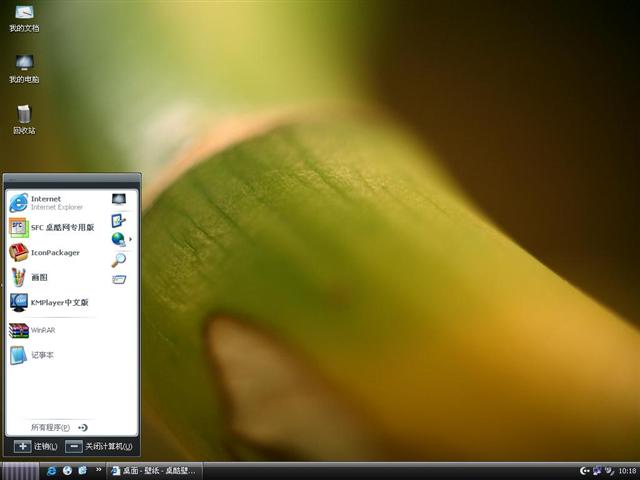The width and height of the screenshot is (640, 480).
Task: Click the magnifying glass search icon
Action: (119, 260)
